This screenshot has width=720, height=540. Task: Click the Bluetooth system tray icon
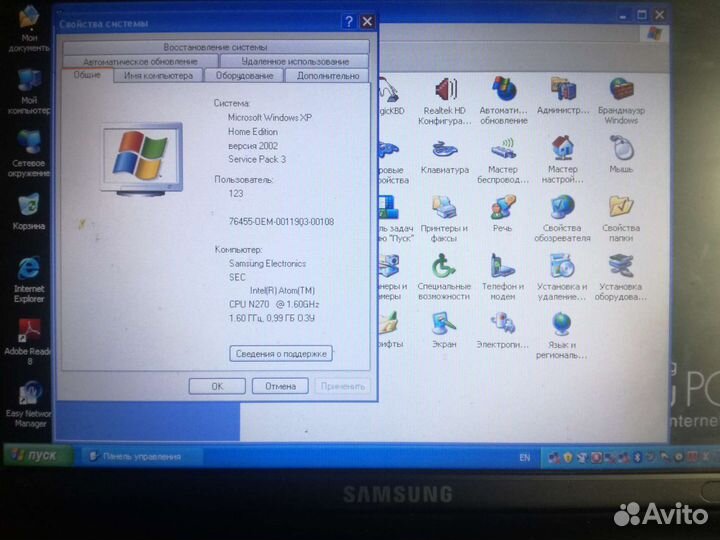(637, 457)
